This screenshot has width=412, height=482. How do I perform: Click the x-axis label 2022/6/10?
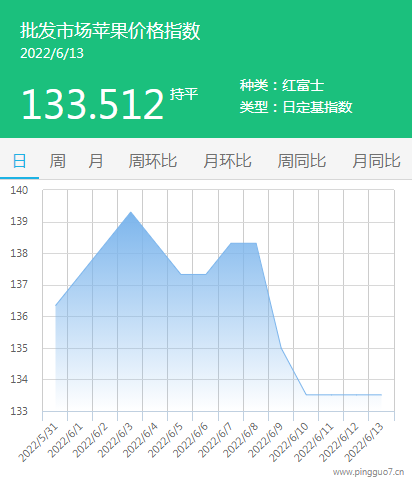(289, 443)
